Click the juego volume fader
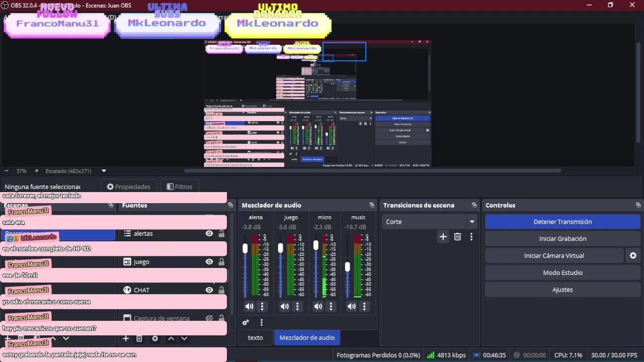This screenshot has width=644, height=362. click(280, 248)
